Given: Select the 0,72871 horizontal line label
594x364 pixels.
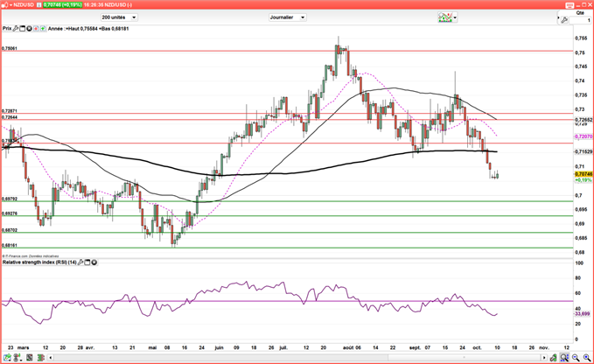Looking at the screenshot, I should (x=10, y=111).
